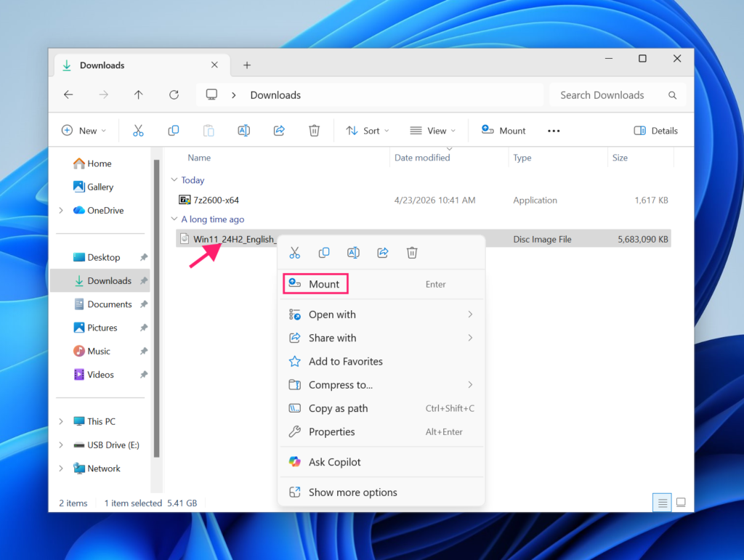Screen dimensions: 744x560
Task: Click the Mount button in the toolbar
Action: pyautogui.click(x=504, y=131)
